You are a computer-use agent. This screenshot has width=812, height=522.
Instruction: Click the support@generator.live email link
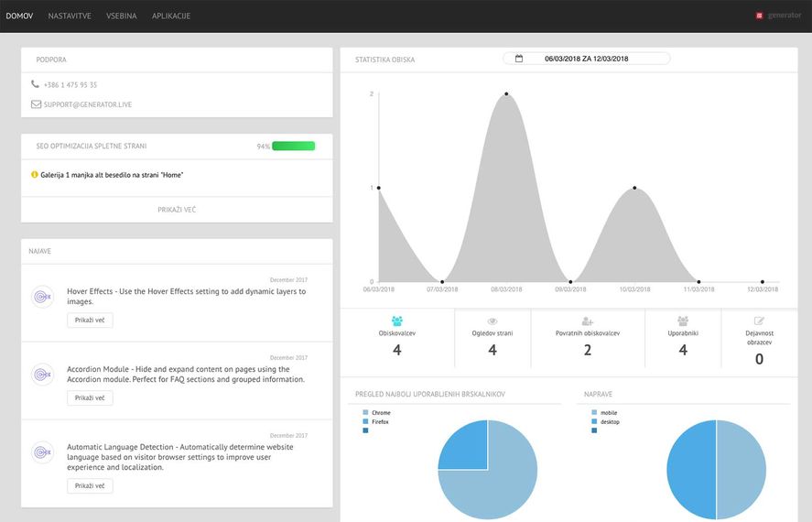tap(88, 104)
